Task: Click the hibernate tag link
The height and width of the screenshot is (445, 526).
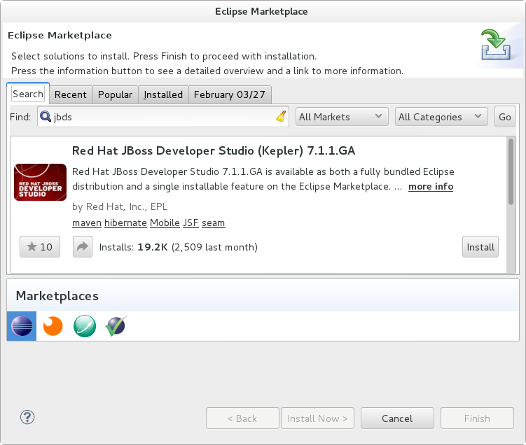Action: [125, 223]
